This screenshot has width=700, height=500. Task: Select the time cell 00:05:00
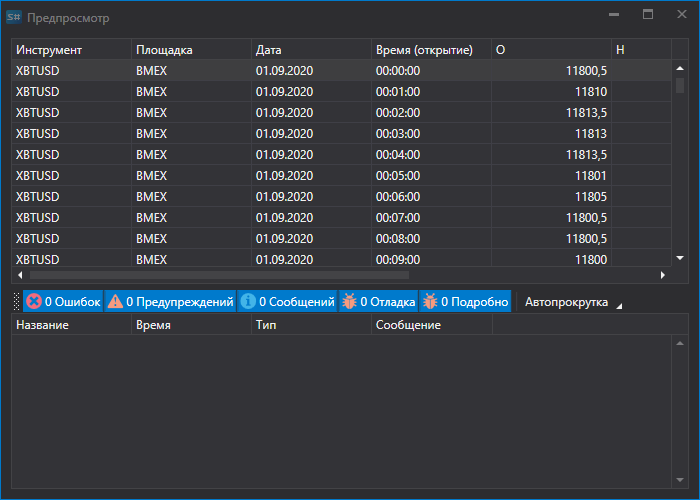pos(432,175)
